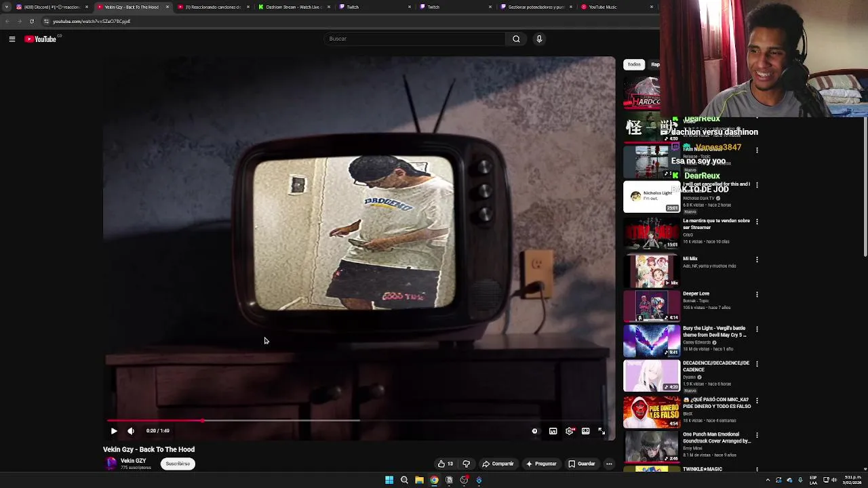This screenshot has width=868, height=488.
Task: Open options menu for One Punch Man video
Action: click(x=757, y=435)
